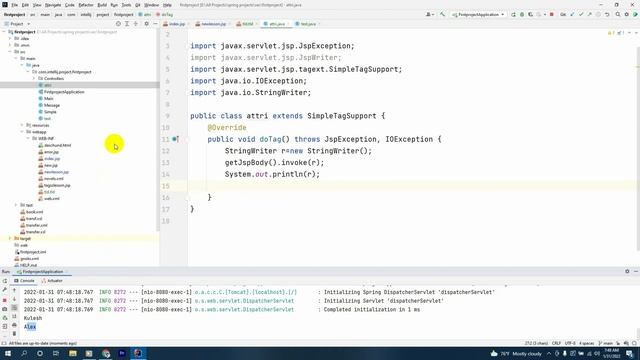Select the Simple class in project tree
This screenshot has width=640, height=360.
pos(47,112)
